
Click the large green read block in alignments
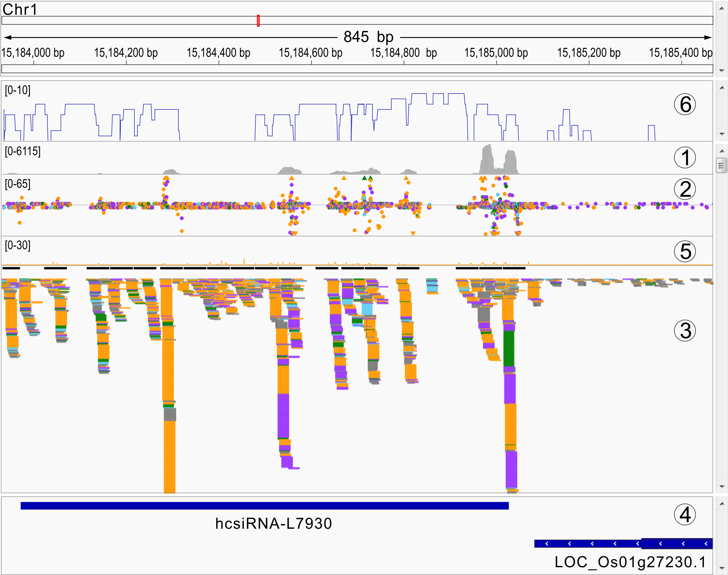click(509, 348)
